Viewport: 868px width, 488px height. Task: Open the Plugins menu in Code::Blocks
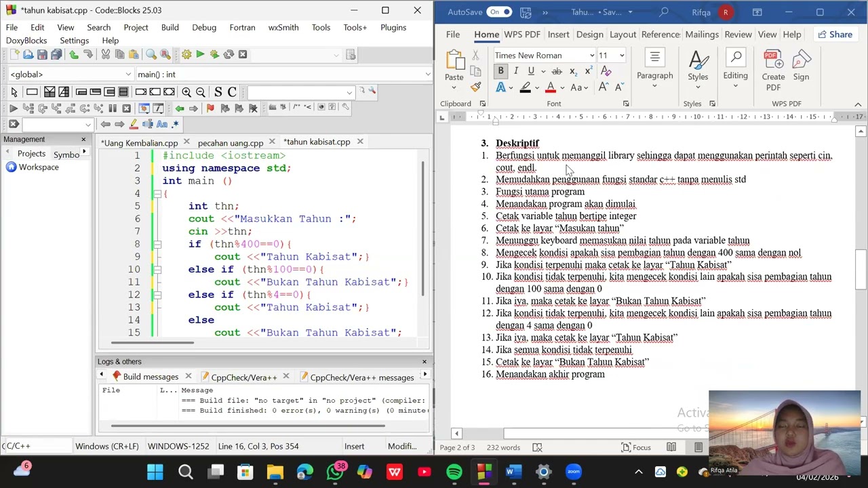[393, 27]
